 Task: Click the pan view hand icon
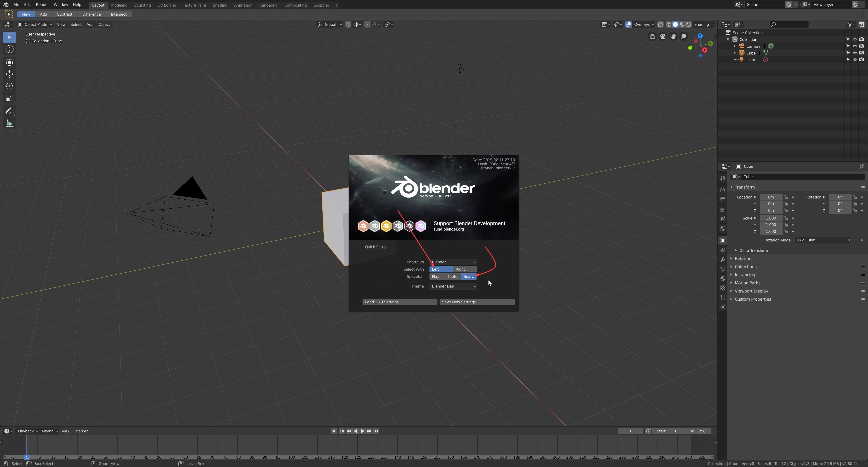(673, 36)
